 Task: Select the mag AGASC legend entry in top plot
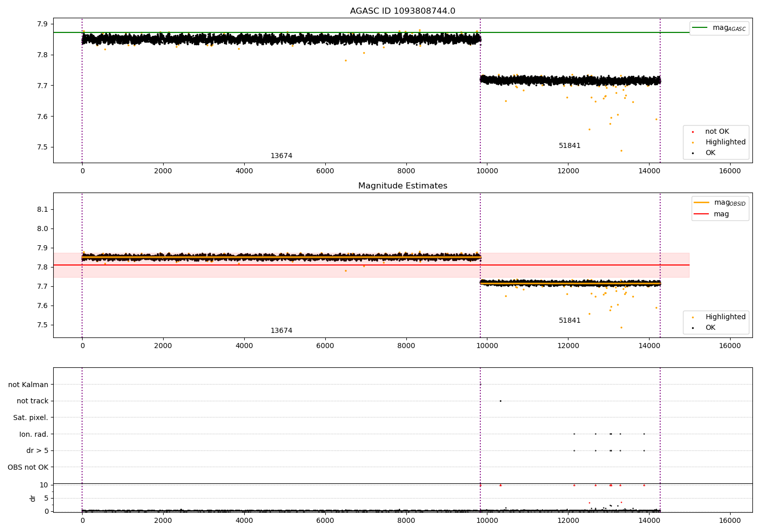(x=719, y=28)
